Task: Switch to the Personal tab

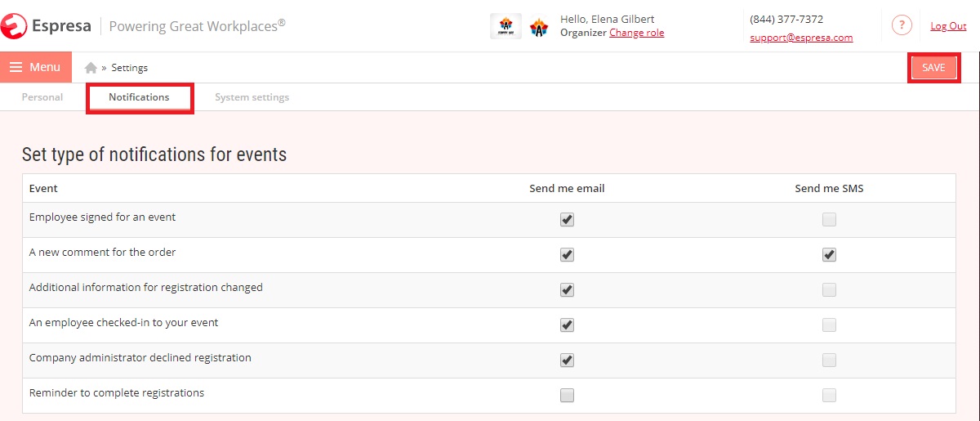Action: (x=42, y=97)
